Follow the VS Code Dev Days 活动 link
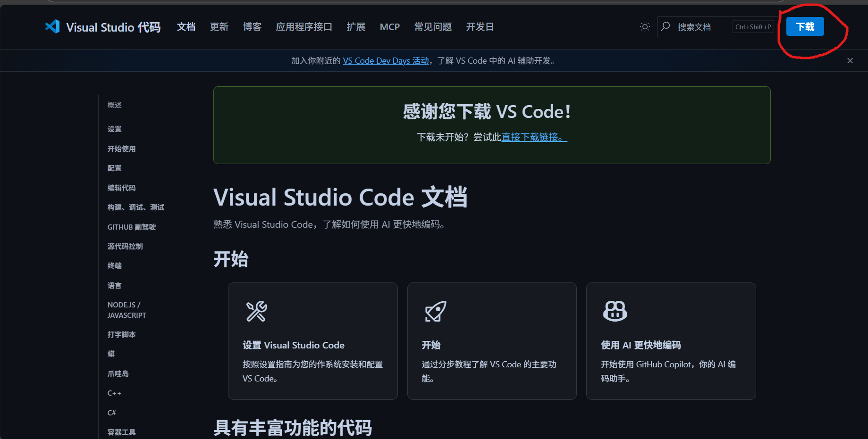Screen dimensions: 868x439 (386, 61)
